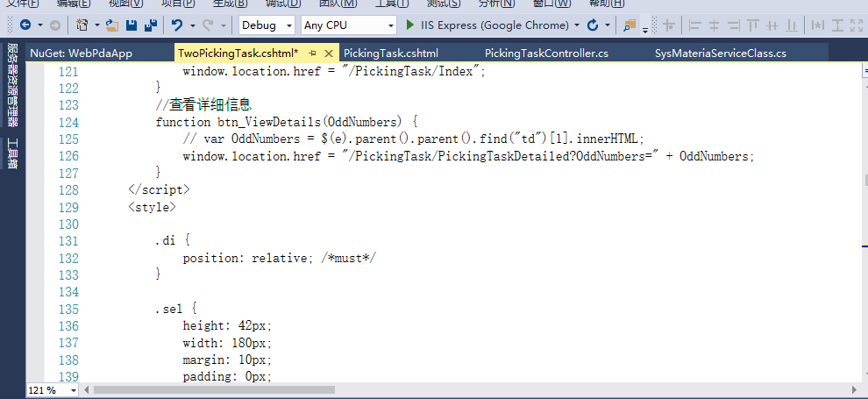Switch to the PickingTaskController.cs tab
Screen dimensions: 868x399
pyautogui.click(x=546, y=53)
